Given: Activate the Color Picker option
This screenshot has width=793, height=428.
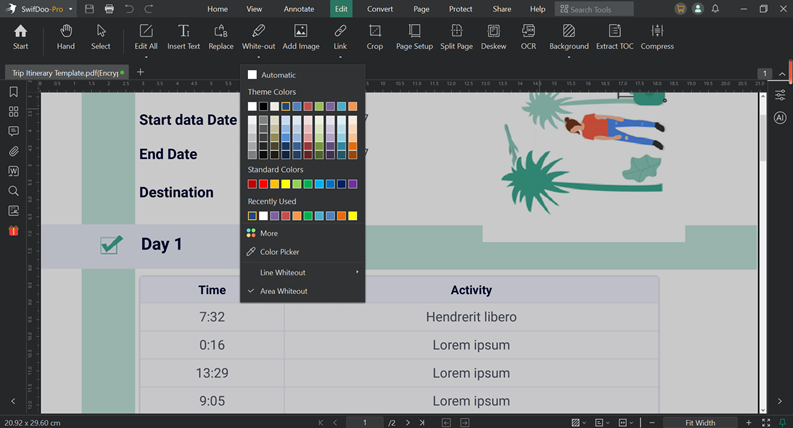Looking at the screenshot, I should tap(279, 252).
